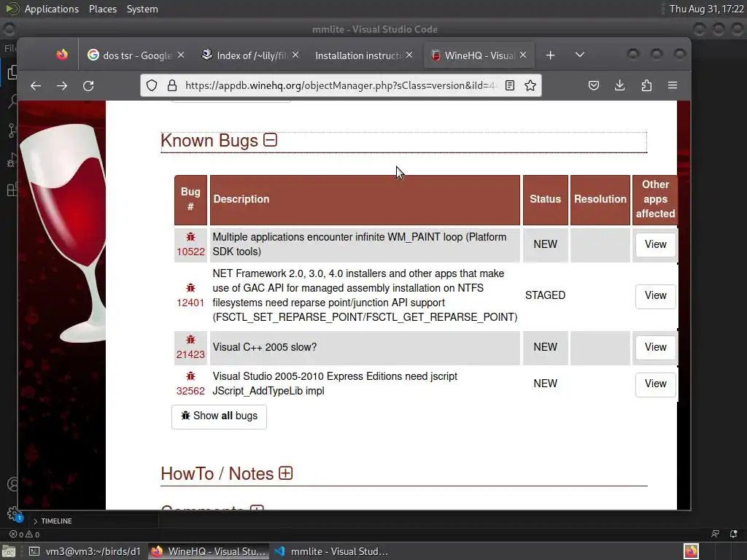Click STAGED status of bug 12401
The height and width of the screenshot is (560, 747).
pyautogui.click(x=545, y=295)
